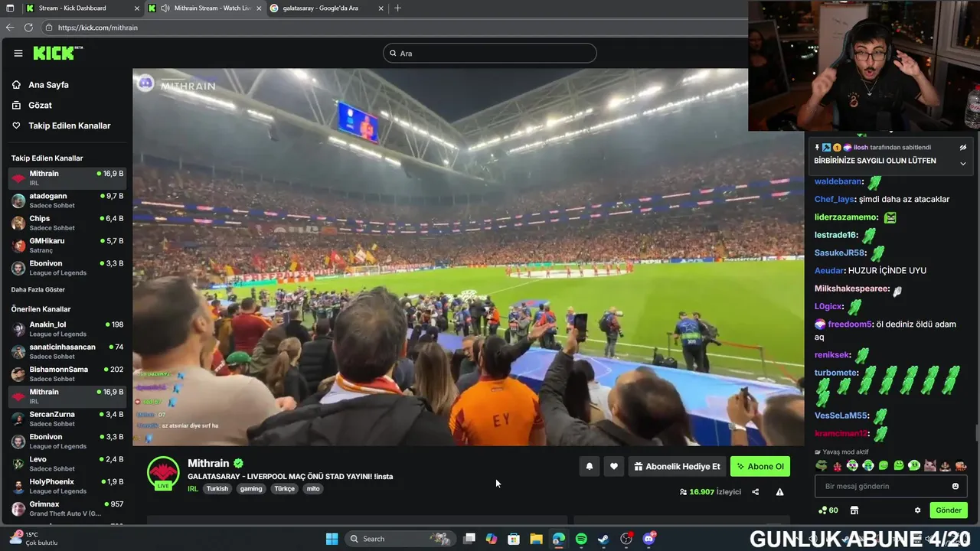Open the chat shop icon
Screen dimensions: 980x551
click(x=854, y=510)
